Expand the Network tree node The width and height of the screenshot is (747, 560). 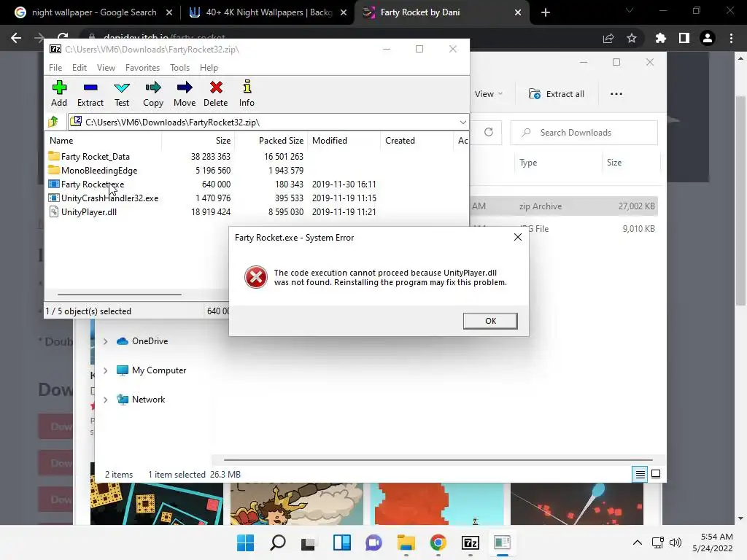pos(105,400)
